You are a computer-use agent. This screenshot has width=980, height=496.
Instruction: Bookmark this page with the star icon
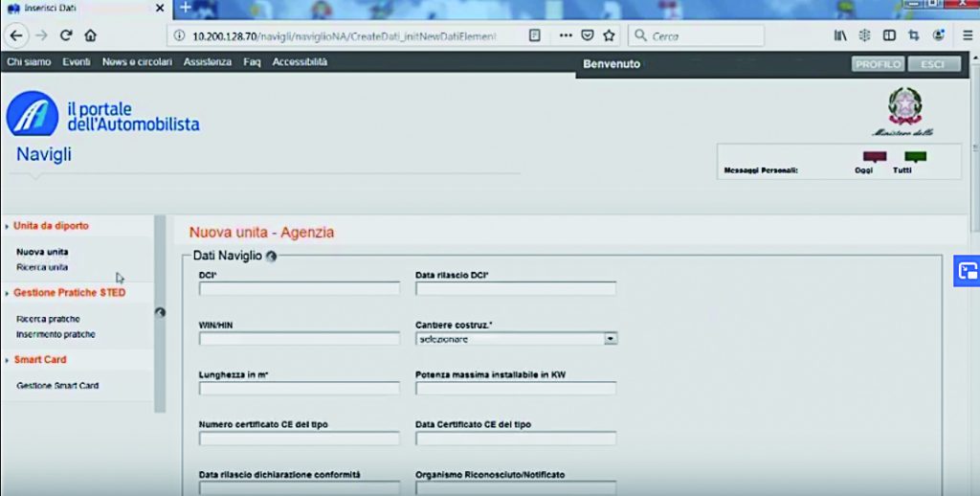(x=609, y=35)
